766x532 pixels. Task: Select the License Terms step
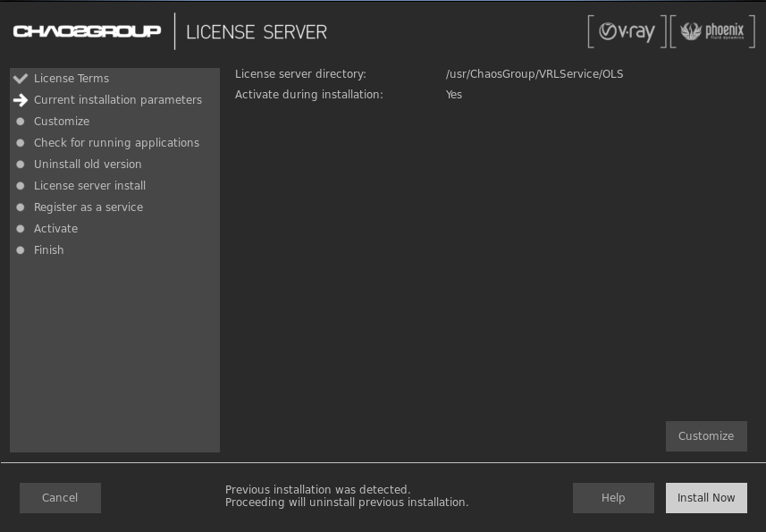pyautogui.click(x=72, y=78)
